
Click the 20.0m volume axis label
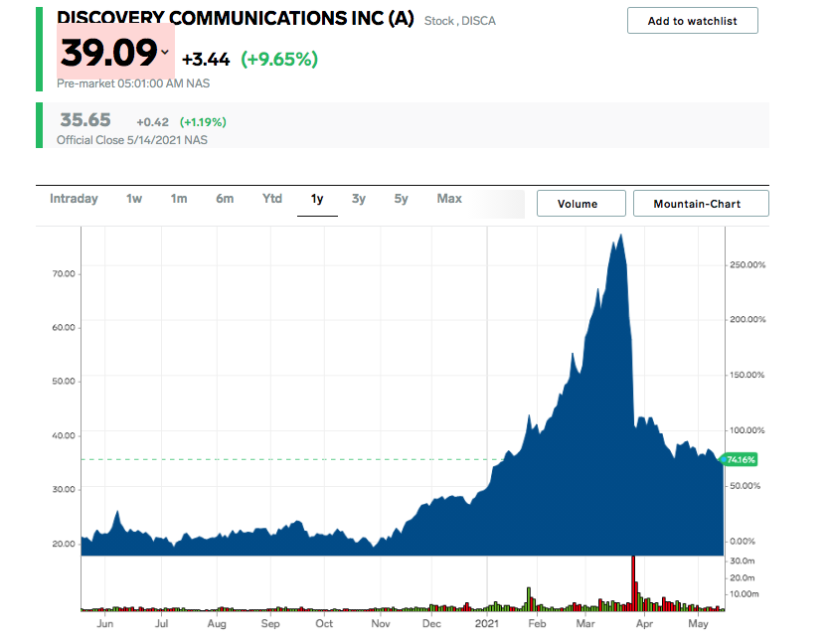tap(742, 577)
